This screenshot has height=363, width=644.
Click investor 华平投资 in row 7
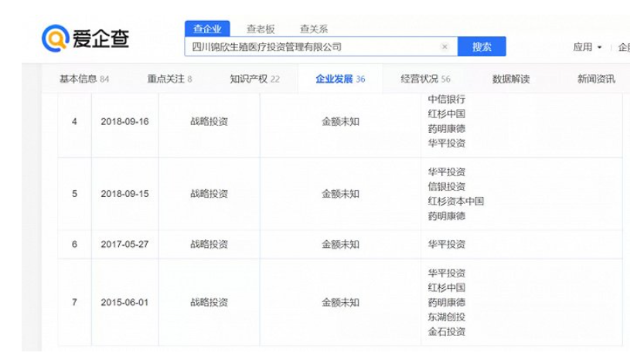click(446, 273)
